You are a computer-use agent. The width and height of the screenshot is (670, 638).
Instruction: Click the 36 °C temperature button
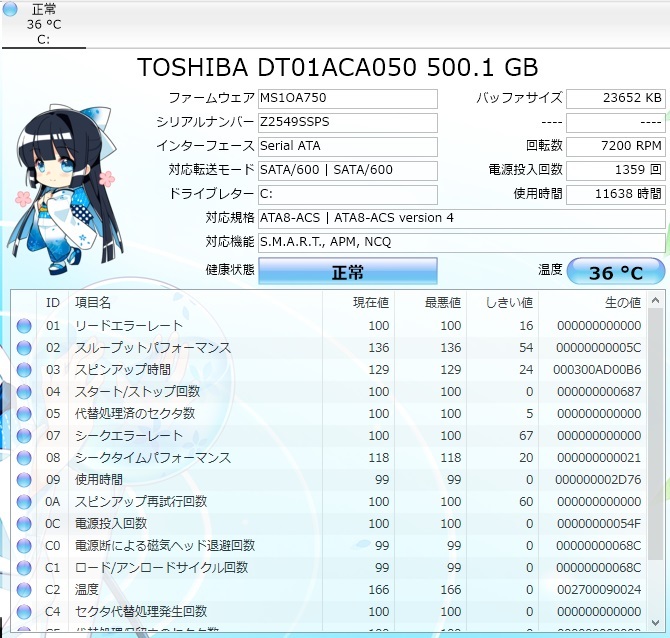[616, 271]
